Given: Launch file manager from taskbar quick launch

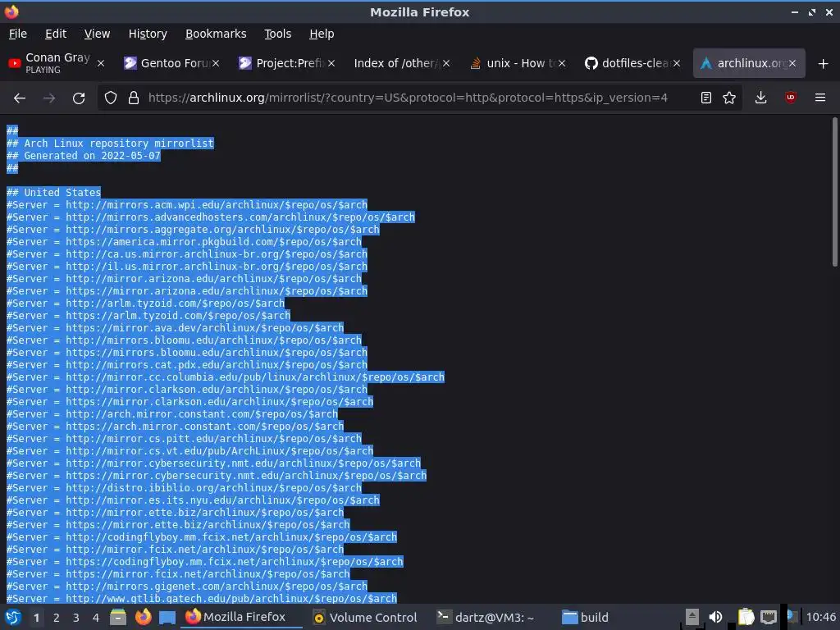Looking at the screenshot, I should (118, 617).
